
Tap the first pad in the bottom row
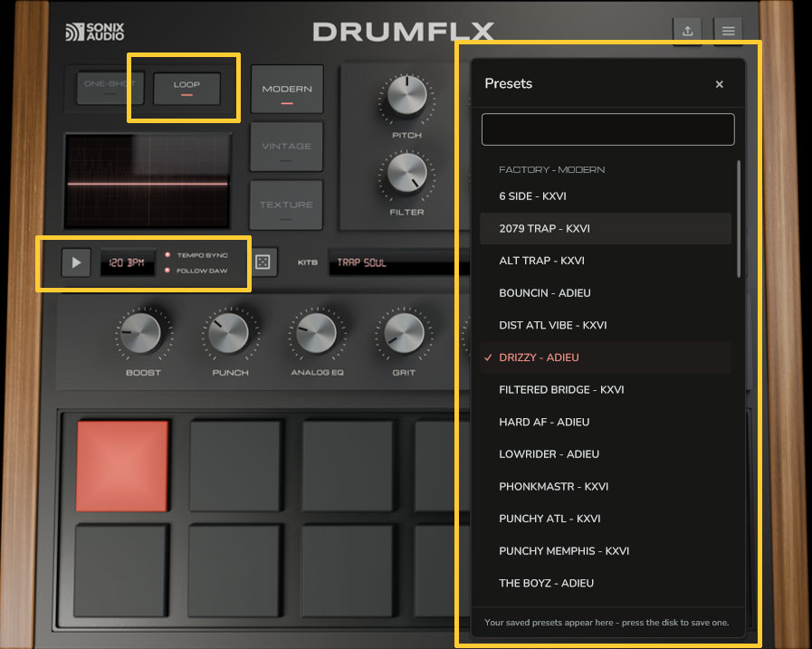click(x=122, y=571)
